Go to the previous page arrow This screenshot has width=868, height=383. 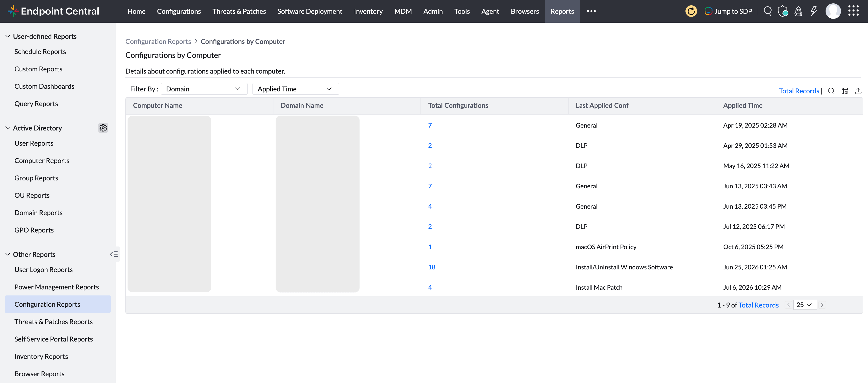pyautogui.click(x=788, y=305)
